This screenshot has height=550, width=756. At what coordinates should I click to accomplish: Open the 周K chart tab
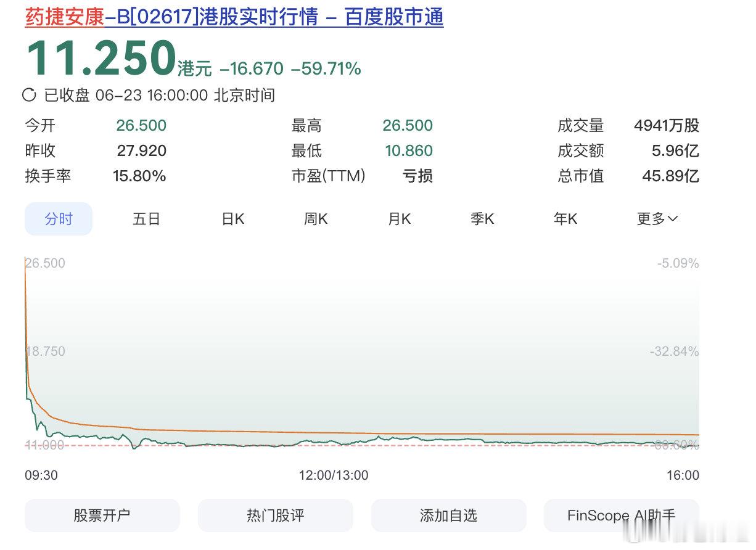316,219
